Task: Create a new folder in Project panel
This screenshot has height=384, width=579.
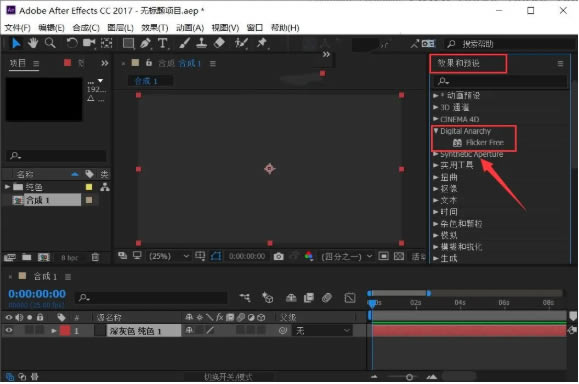Action: coord(27,257)
